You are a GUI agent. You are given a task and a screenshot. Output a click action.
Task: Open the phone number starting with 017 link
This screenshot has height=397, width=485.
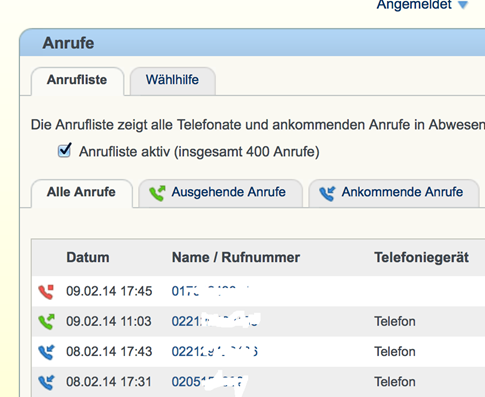[210, 291]
